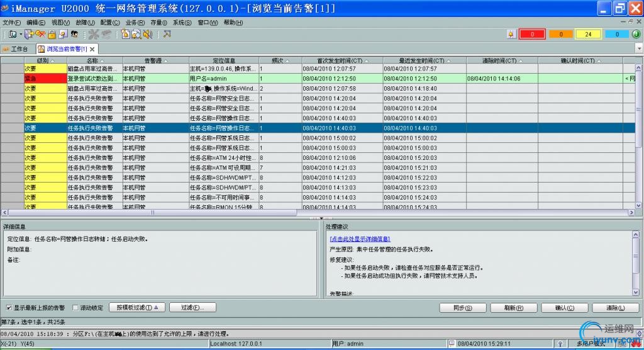The image size is (644, 350).
Task: Sort table by the 级别 column header
Action: (x=45, y=60)
